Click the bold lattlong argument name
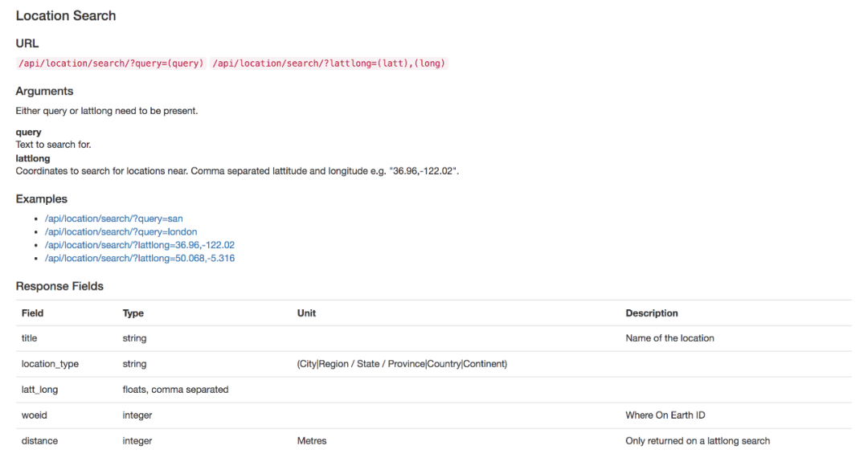868x462 pixels. (x=33, y=158)
